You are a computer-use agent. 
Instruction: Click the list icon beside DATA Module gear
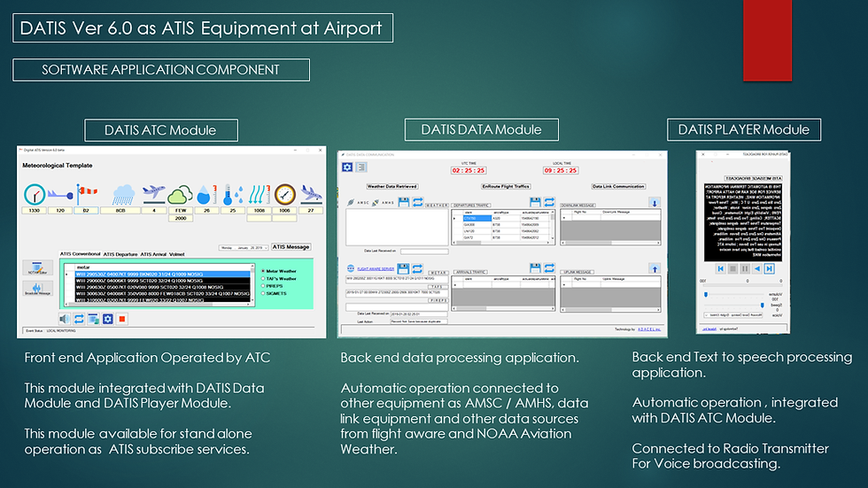point(361,167)
